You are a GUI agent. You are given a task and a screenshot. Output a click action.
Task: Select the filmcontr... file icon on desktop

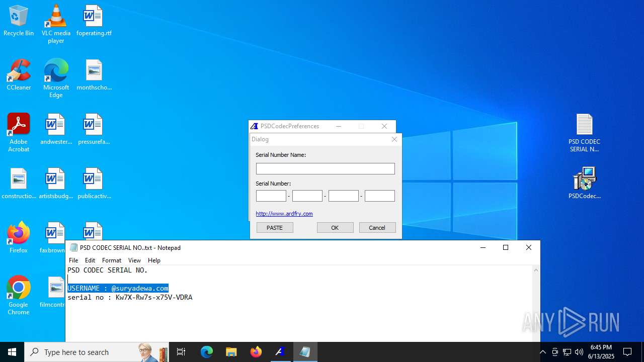pos(54,293)
